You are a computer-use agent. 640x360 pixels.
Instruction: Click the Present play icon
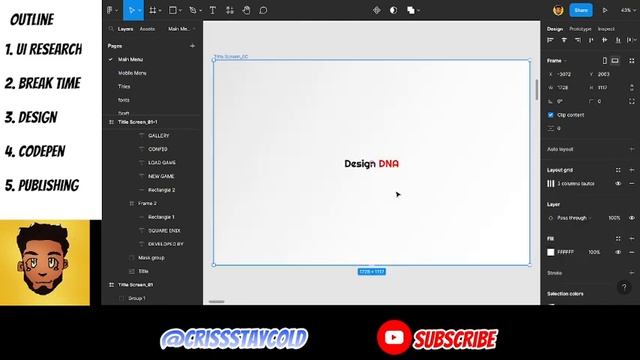605,10
